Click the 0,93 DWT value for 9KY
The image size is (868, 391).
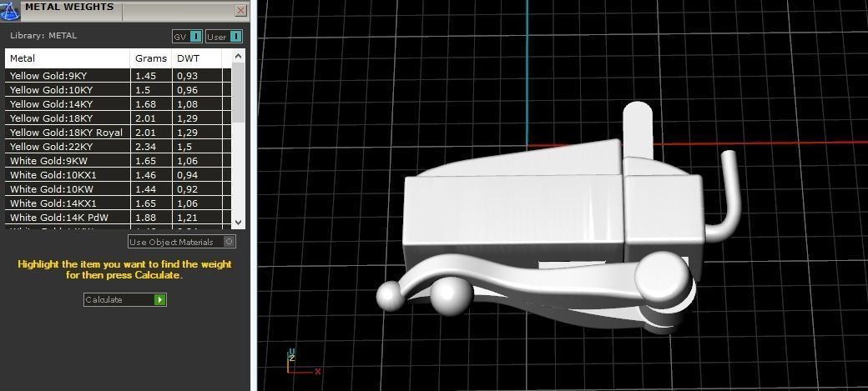pos(187,76)
